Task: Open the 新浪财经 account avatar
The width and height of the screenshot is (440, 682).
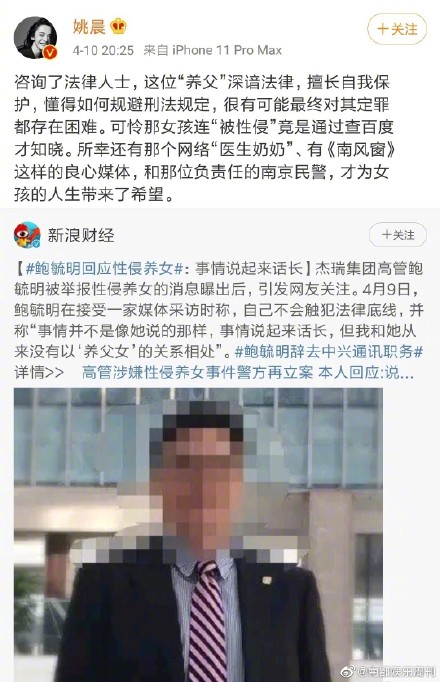Action: point(27,235)
